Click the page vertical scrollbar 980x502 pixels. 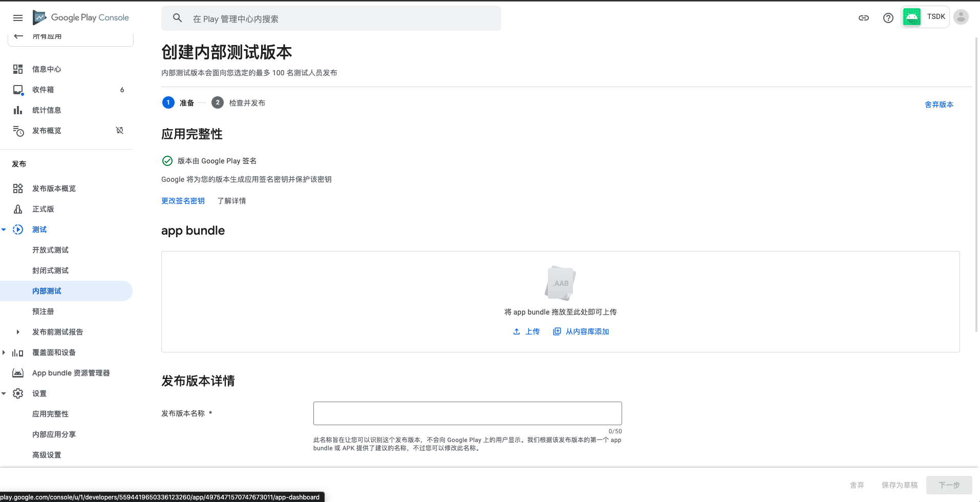coord(976,184)
